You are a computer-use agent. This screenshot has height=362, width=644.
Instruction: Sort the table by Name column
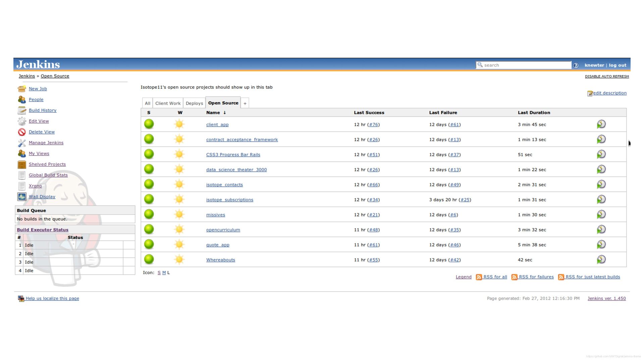click(213, 113)
